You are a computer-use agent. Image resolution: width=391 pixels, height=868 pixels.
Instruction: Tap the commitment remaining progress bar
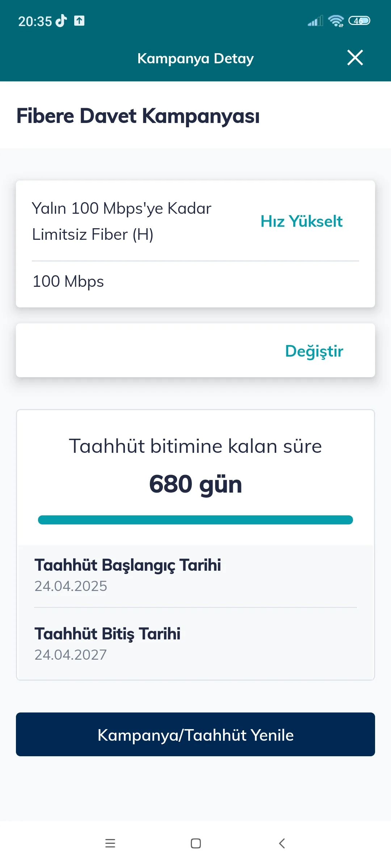point(195,520)
